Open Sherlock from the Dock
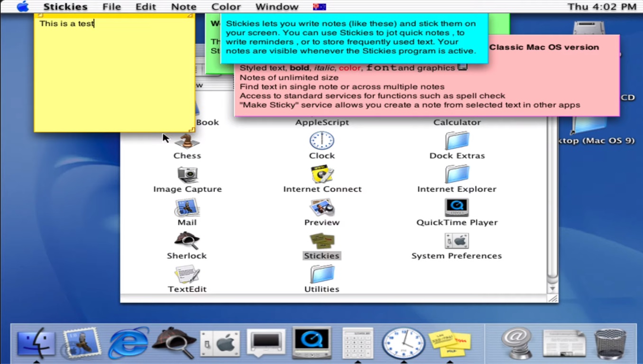The width and height of the screenshot is (643, 364). 174,342
